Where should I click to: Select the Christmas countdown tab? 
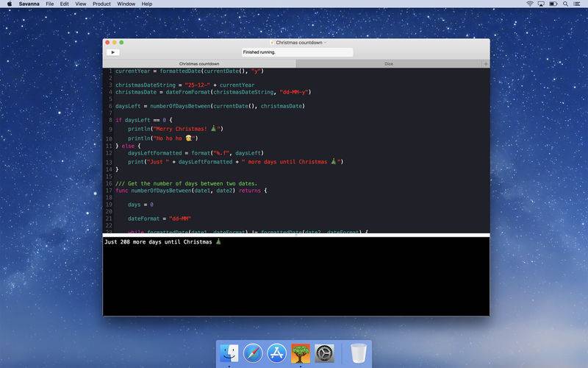coord(199,64)
